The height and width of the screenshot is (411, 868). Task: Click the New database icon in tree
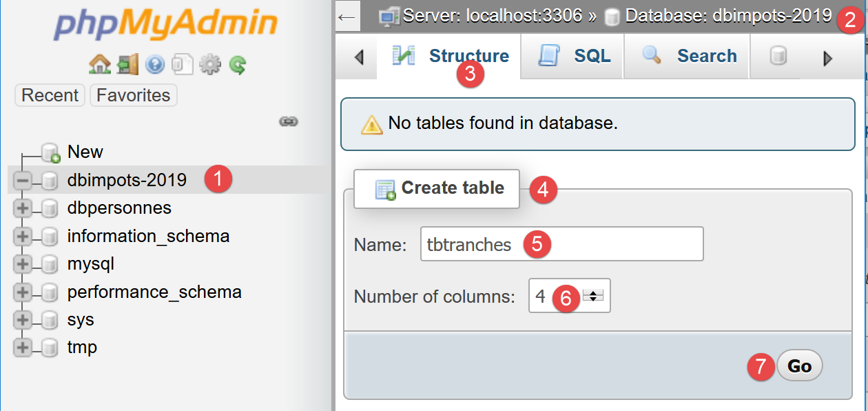click(50, 152)
